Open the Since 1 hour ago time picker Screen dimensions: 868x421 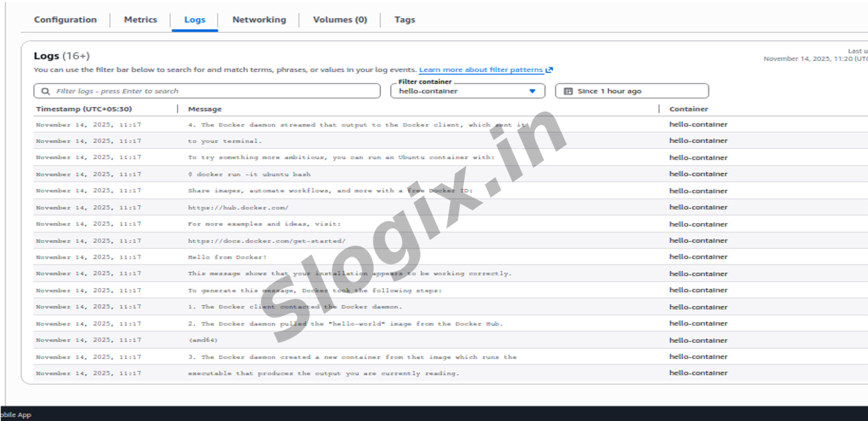pos(632,92)
